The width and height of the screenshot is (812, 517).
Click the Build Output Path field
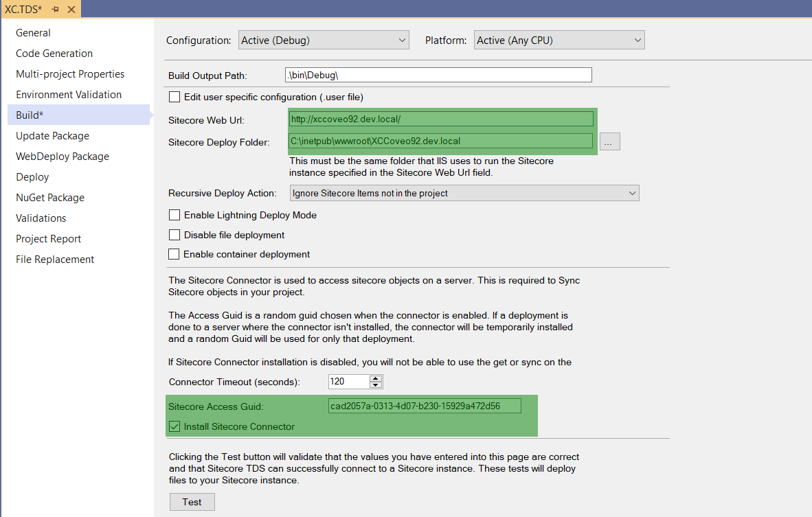pos(438,75)
